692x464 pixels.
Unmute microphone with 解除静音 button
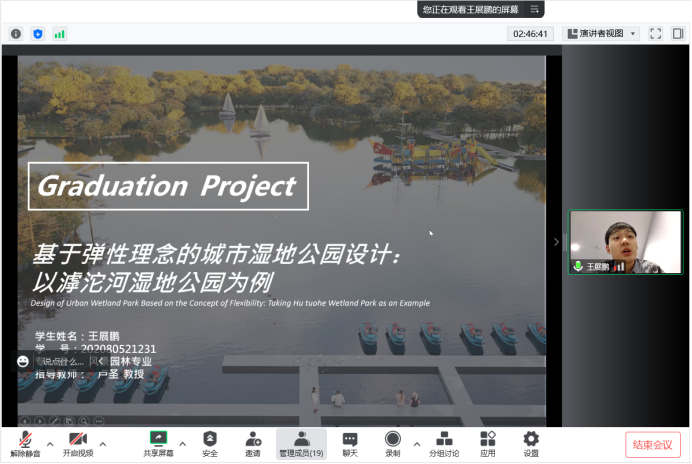click(x=25, y=444)
